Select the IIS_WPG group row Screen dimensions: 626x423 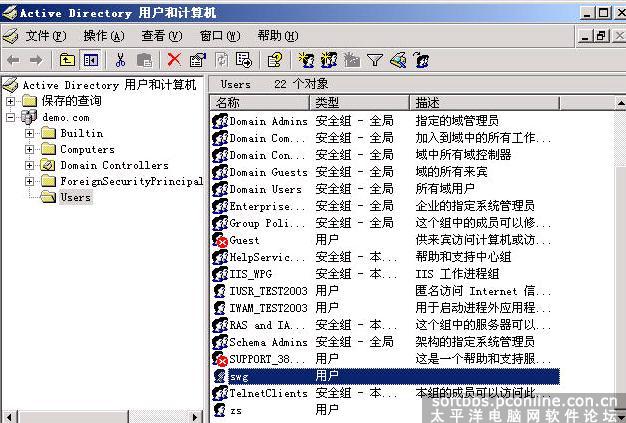(385, 274)
